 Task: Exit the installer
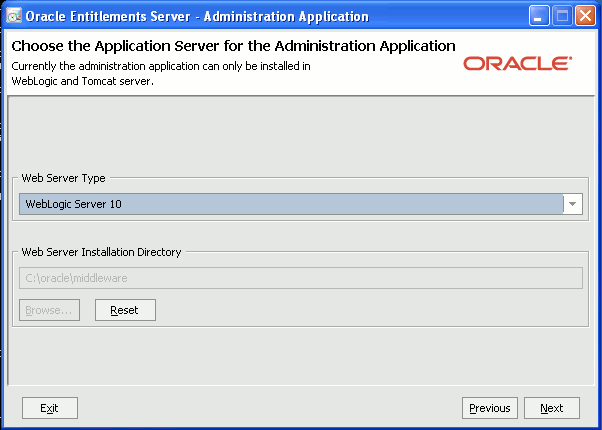[50, 408]
